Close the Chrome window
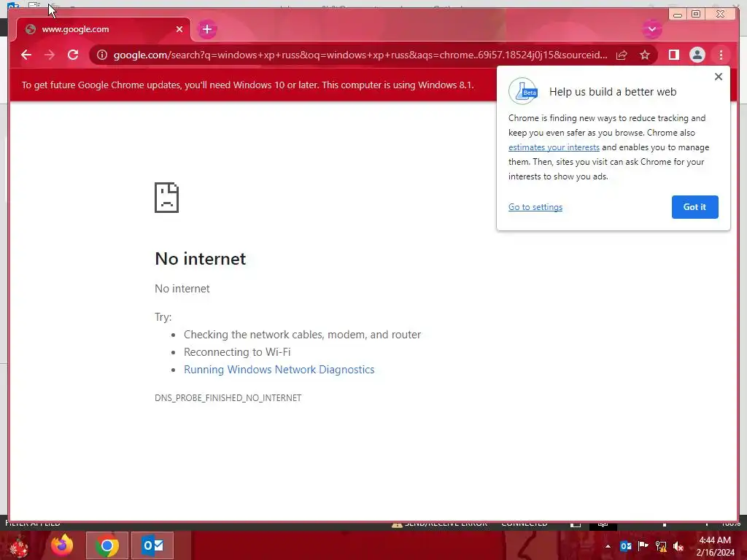Screen dimensions: 747x560 pos(720,15)
